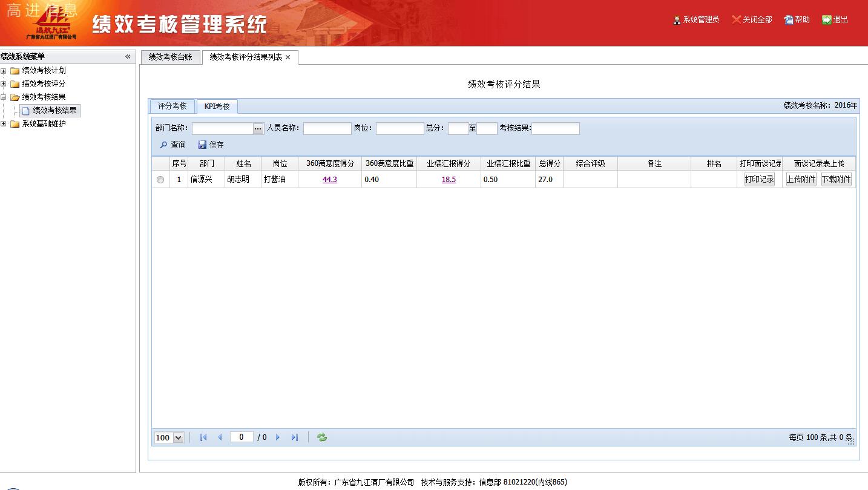Viewport: 868px width, 490px height.
Task: Go to last page using pagination arrow
Action: coord(295,437)
